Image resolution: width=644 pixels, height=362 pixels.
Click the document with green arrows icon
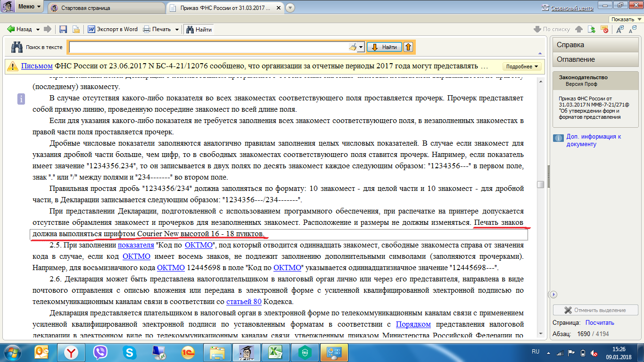592,29
